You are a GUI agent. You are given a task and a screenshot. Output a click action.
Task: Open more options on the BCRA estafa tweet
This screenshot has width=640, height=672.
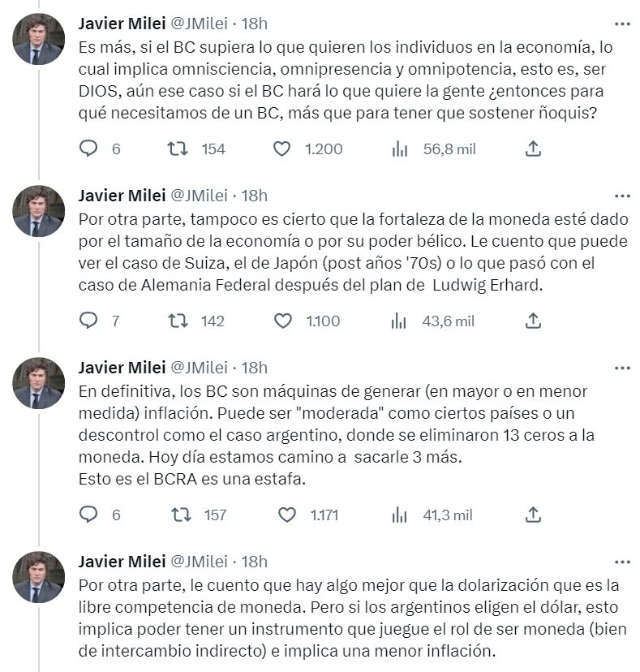click(622, 368)
